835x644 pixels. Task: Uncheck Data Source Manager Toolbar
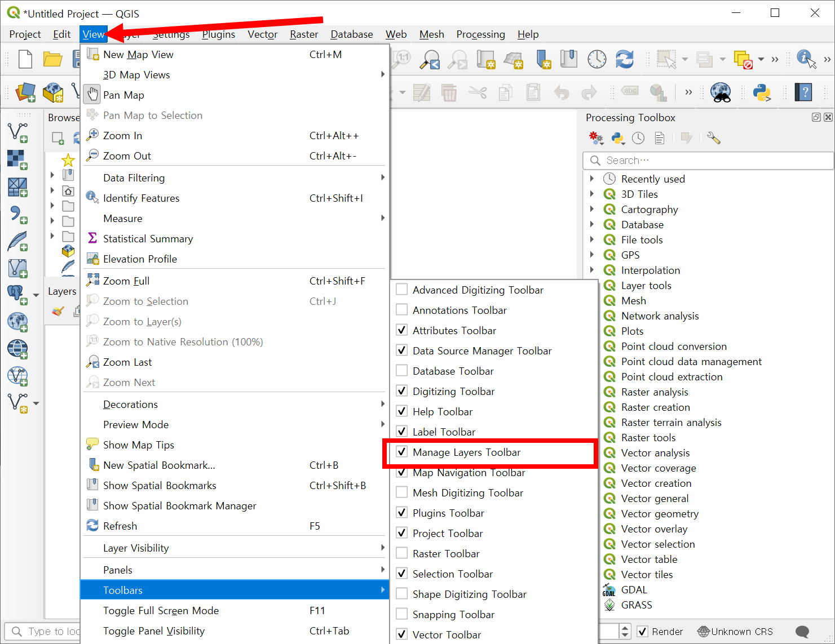tap(402, 350)
